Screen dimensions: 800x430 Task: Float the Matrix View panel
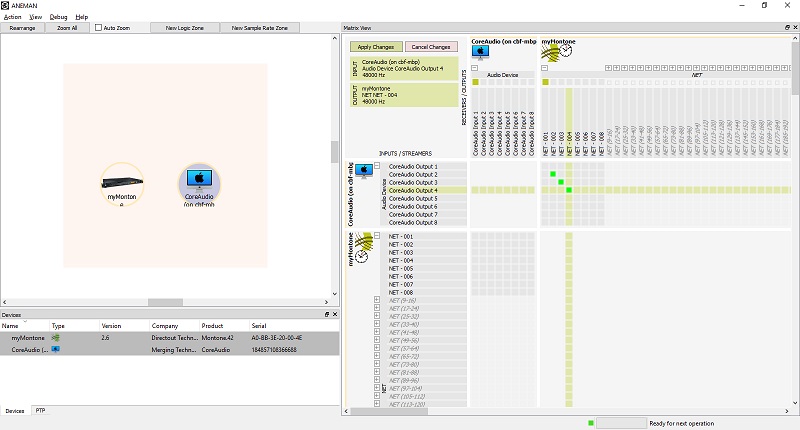click(787, 28)
